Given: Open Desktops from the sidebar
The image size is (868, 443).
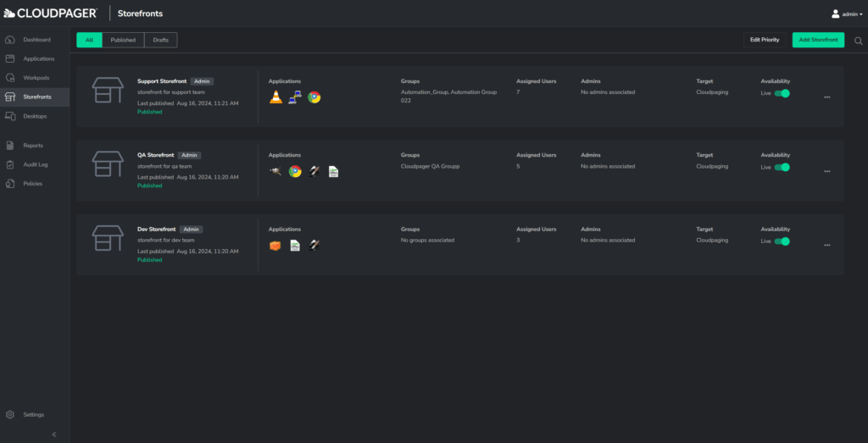Looking at the screenshot, I should click(x=34, y=116).
